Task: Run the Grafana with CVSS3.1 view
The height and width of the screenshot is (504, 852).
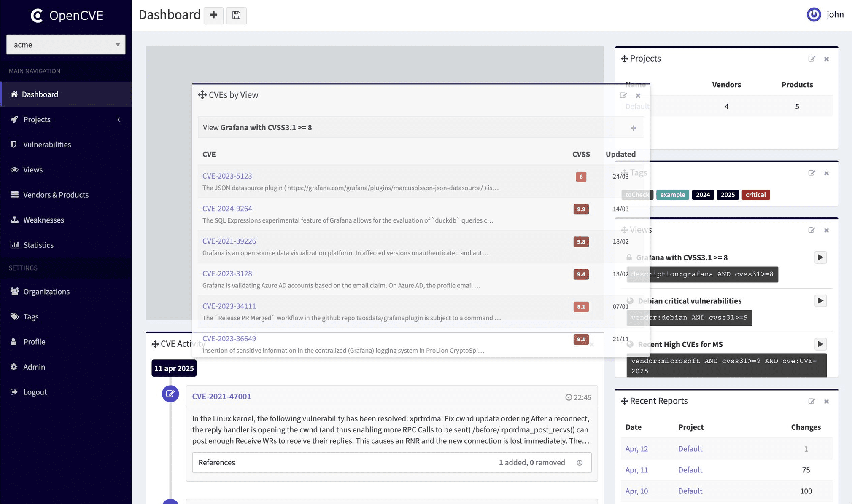Action: click(x=820, y=257)
